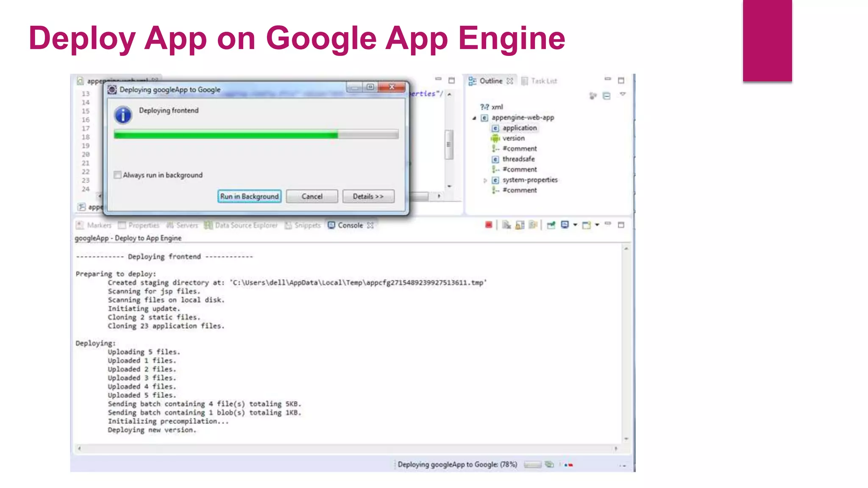The width and height of the screenshot is (868, 488).
Task: Select the threadsafe element in Outline
Action: 519,159
